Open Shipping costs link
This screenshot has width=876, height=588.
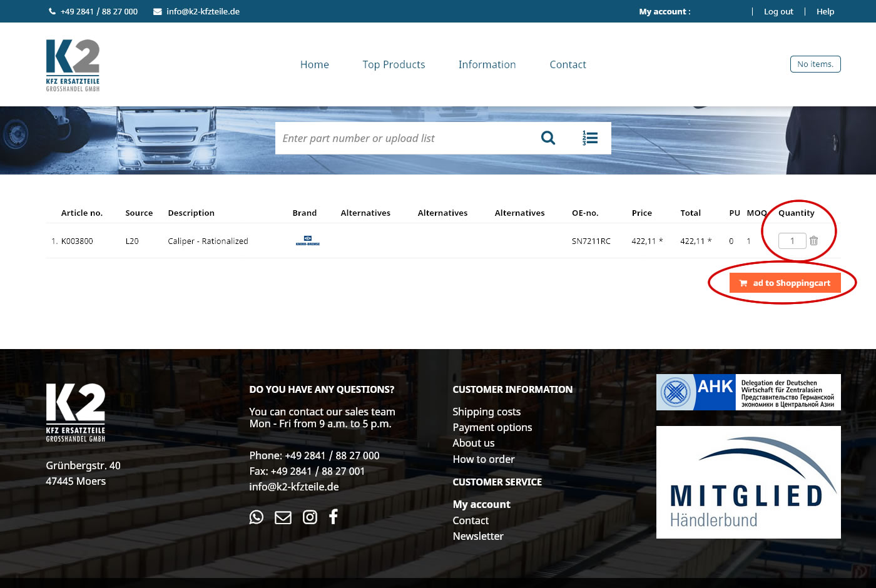(x=486, y=412)
